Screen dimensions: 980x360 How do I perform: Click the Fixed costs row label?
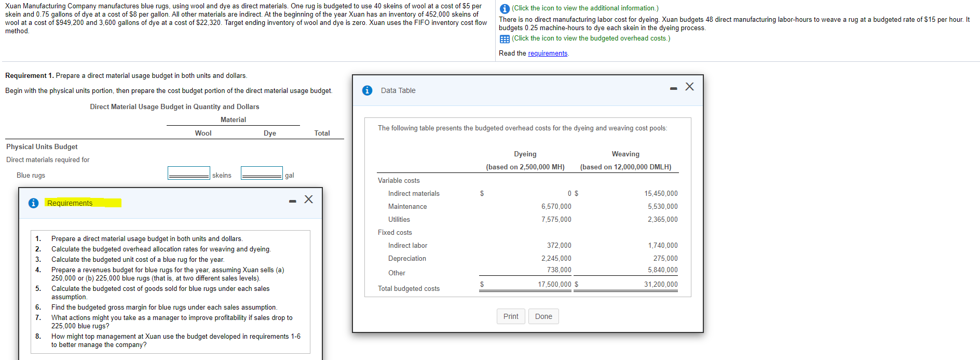[395, 233]
